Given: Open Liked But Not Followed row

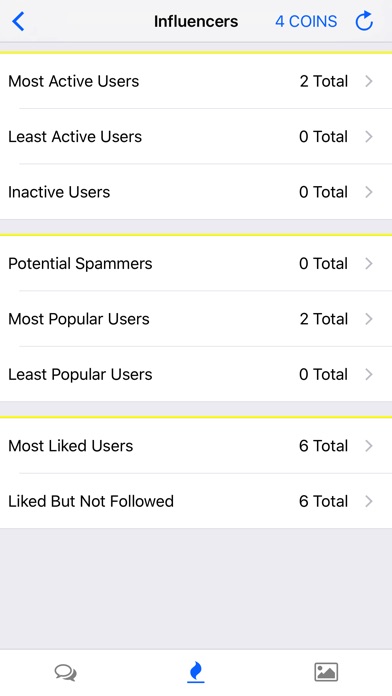Looking at the screenshot, I should [x=196, y=502].
